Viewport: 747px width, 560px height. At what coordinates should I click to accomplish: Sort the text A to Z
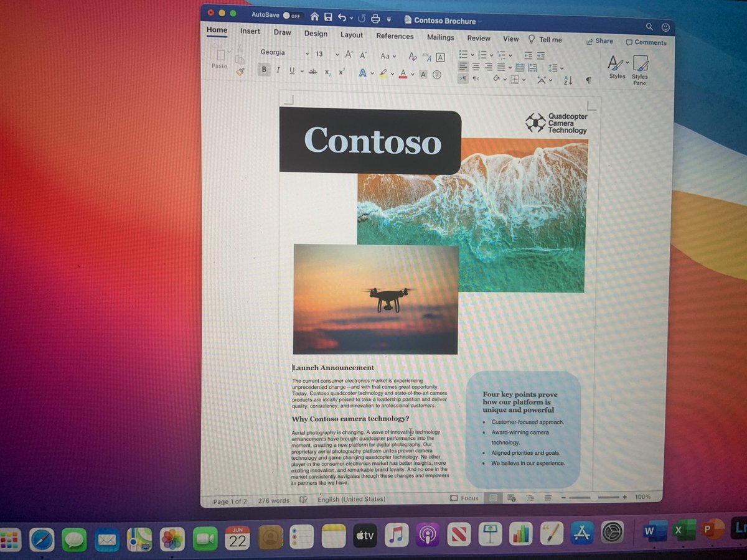[568, 81]
